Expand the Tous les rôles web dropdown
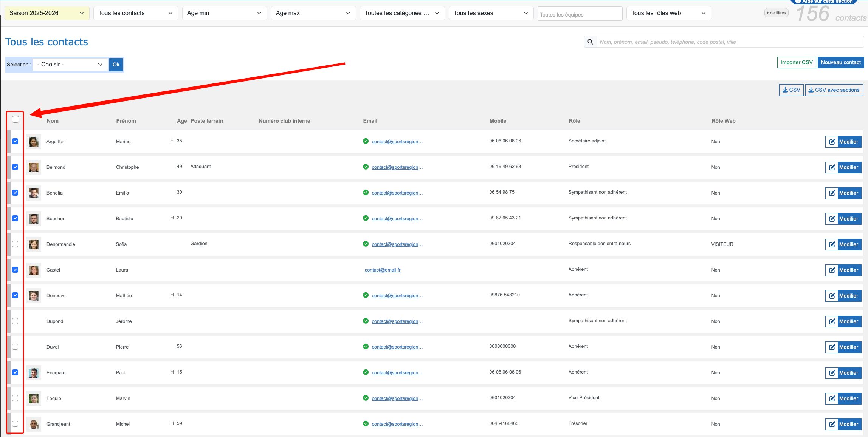The height and width of the screenshot is (437, 868). 668,13
